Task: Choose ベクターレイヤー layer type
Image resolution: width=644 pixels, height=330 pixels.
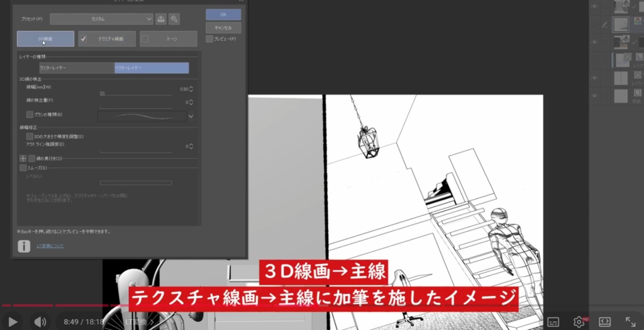Action: pyautogui.click(x=152, y=68)
